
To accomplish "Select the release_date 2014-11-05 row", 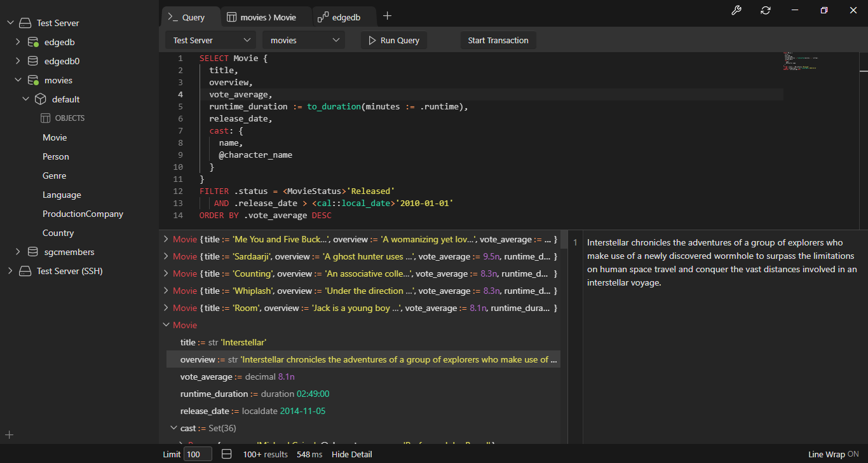I will point(363,411).
